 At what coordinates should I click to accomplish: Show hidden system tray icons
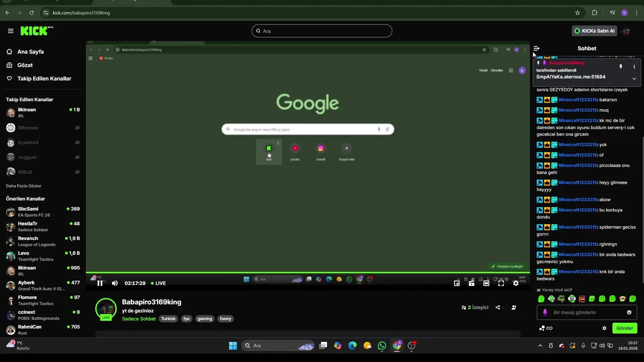540,346
